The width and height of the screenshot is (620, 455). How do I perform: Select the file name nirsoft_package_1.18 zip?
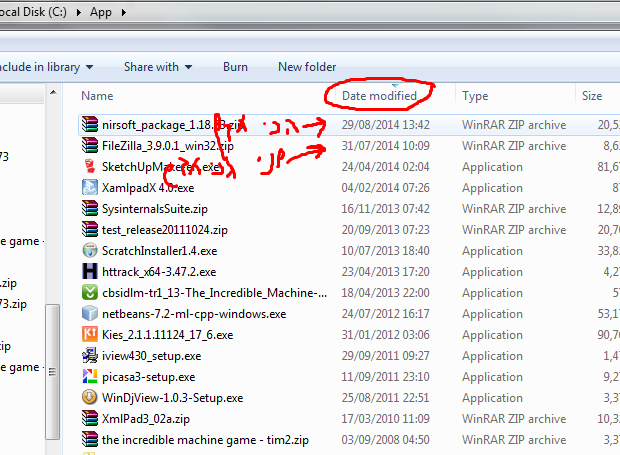[x=173, y=125]
